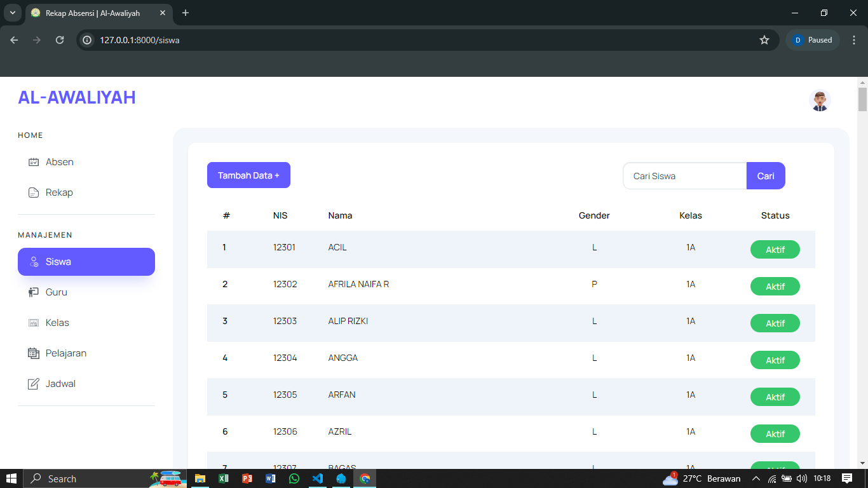This screenshot has height=488, width=868.
Task: Open the Kelas sidebar icon
Action: coord(34,323)
